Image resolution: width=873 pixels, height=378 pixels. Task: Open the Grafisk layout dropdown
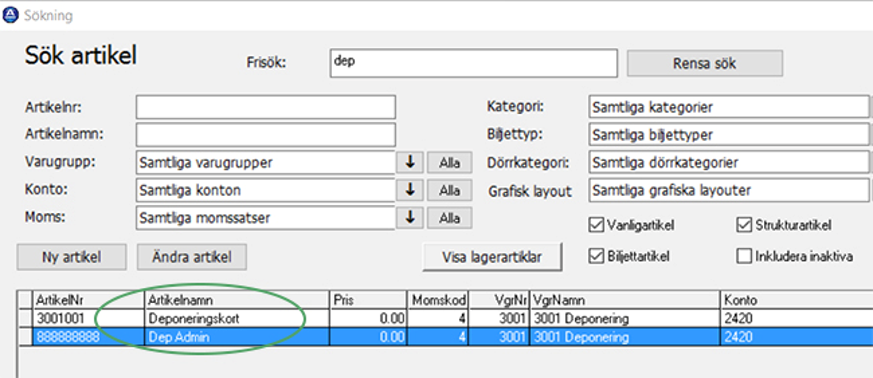(729, 190)
